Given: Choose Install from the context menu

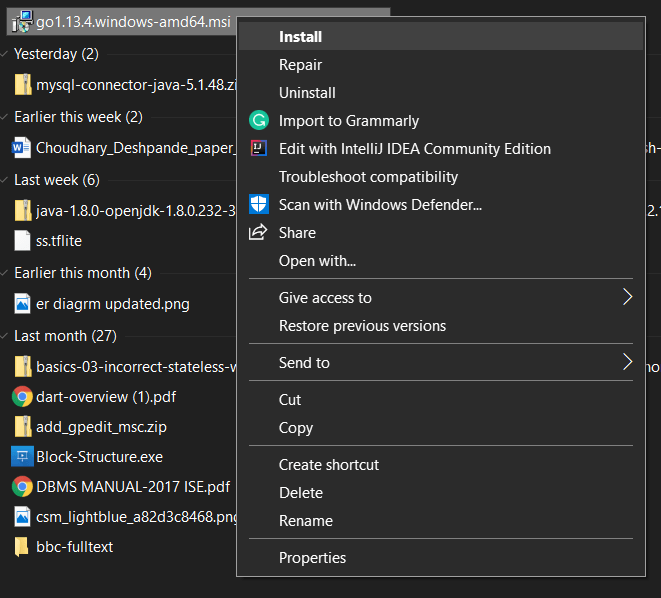Looking at the screenshot, I should [x=300, y=37].
